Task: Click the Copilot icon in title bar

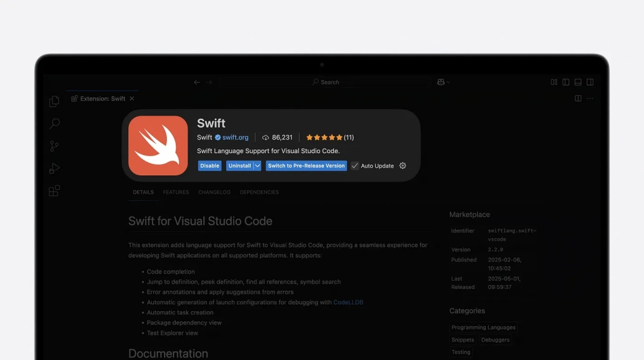Action: 441,82
